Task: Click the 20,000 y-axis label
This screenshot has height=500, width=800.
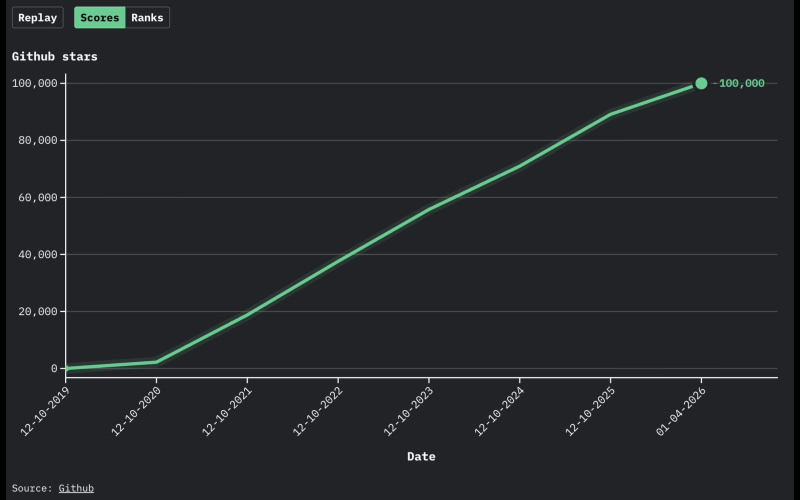Action: tap(35, 312)
